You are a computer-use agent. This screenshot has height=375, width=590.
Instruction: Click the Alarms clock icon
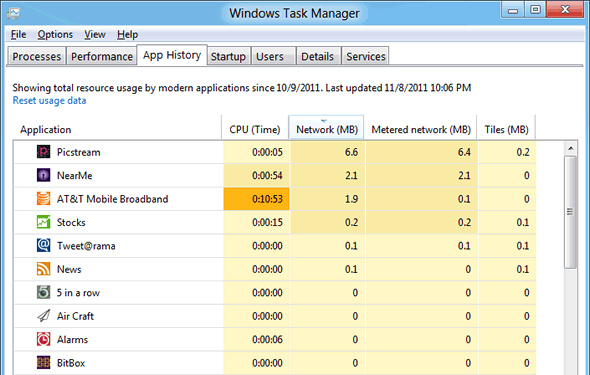coord(43,339)
